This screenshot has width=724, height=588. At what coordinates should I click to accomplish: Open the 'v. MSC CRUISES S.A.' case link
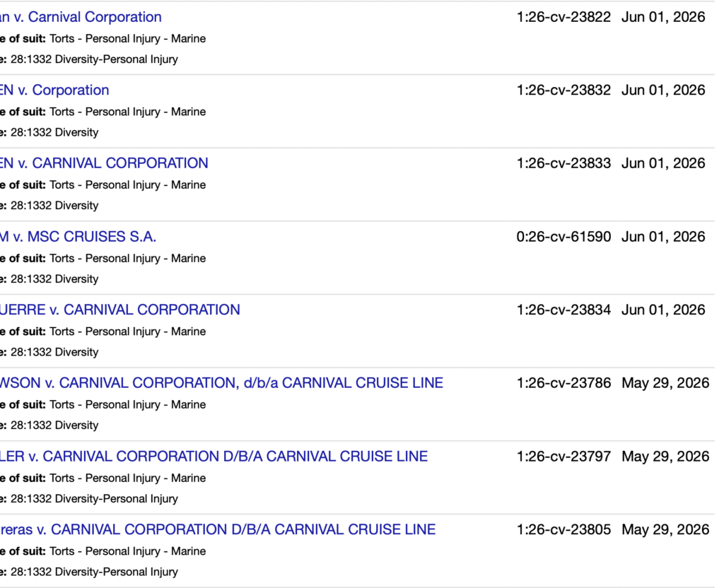point(78,237)
